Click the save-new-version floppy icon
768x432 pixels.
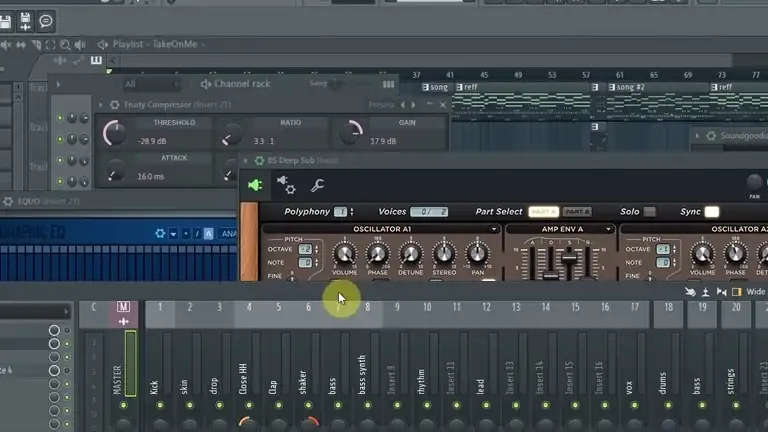click(x=25, y=22)
